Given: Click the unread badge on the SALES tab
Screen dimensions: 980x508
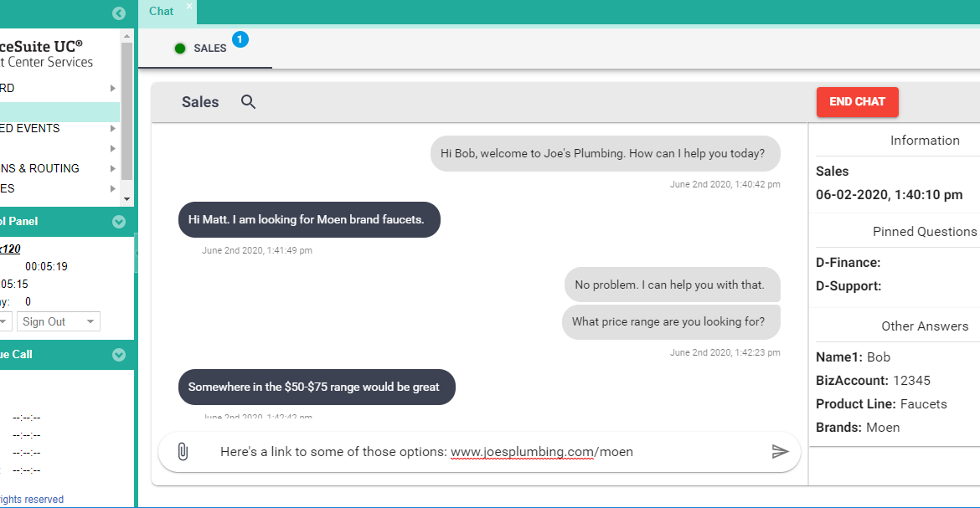Looking at the screenshot, I should 240,39.
